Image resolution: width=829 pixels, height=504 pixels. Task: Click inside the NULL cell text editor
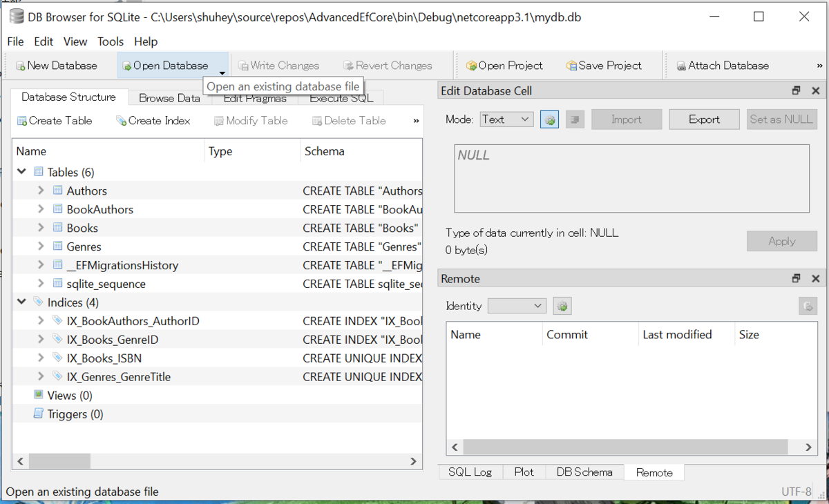pos(631,178)
